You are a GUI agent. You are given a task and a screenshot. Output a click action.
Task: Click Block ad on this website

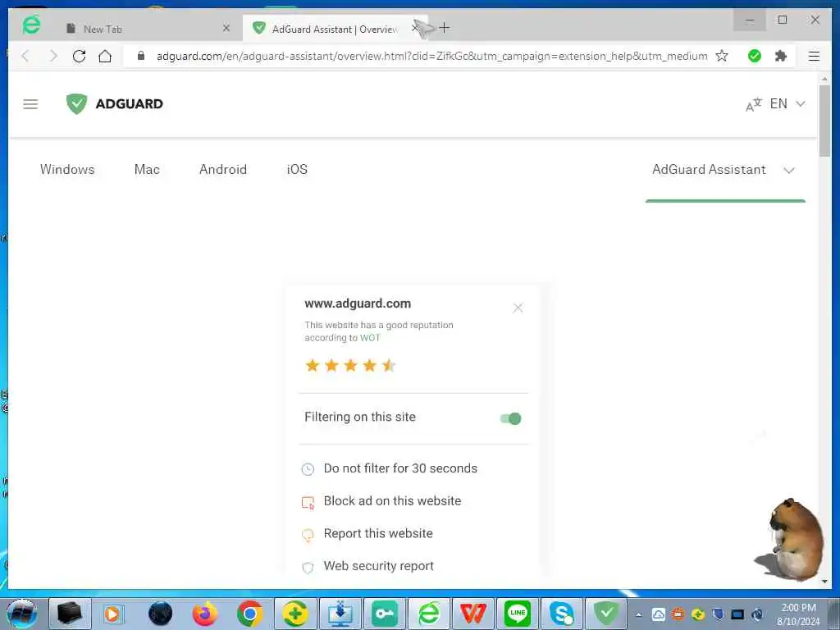[392, 501]
